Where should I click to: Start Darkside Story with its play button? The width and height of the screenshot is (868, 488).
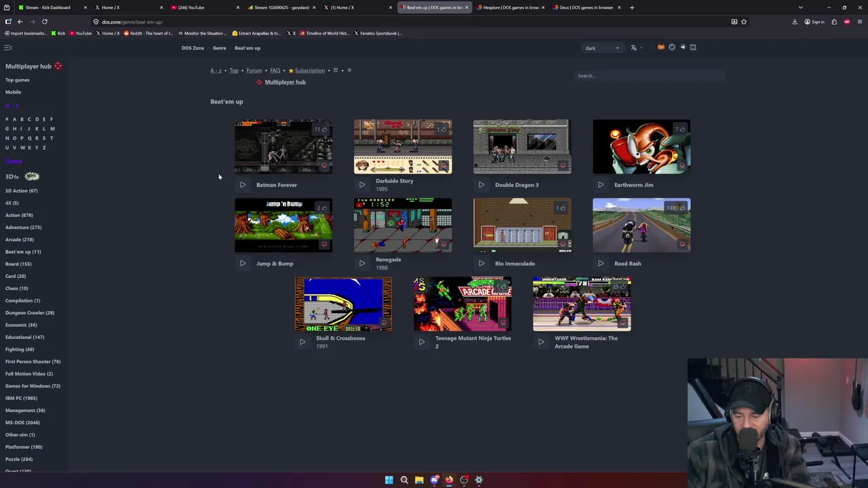coord(362,185)
